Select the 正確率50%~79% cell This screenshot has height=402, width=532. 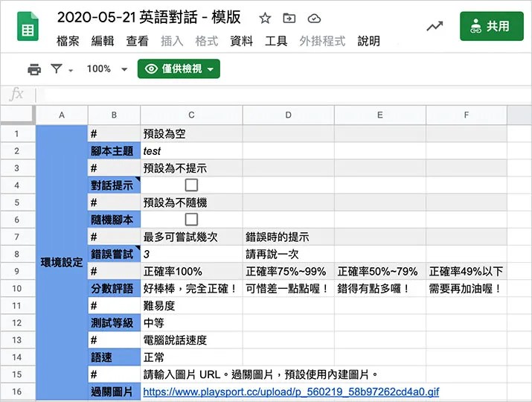[x=380, y=271]
